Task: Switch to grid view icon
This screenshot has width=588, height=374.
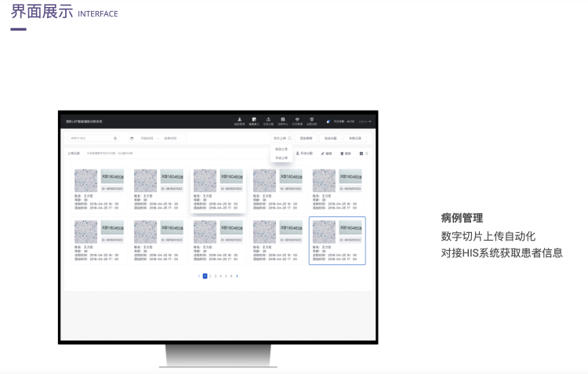Action: tap(361, 154)
